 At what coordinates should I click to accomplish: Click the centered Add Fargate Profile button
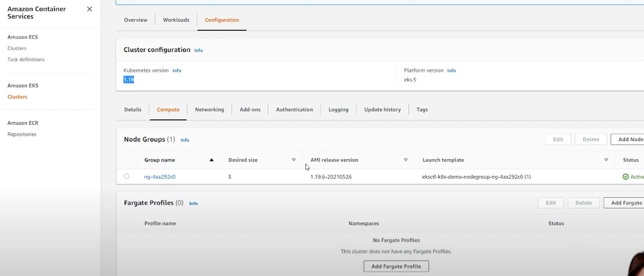click(396, 266)
